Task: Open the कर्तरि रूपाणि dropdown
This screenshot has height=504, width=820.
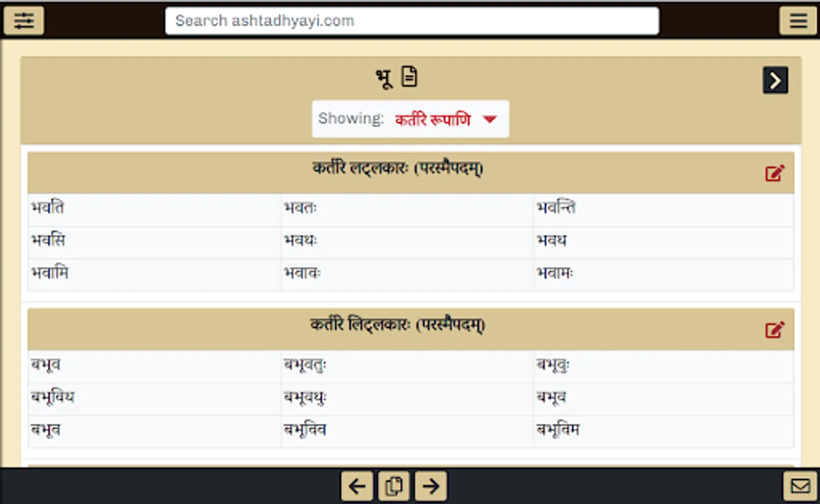Action: 434,119
